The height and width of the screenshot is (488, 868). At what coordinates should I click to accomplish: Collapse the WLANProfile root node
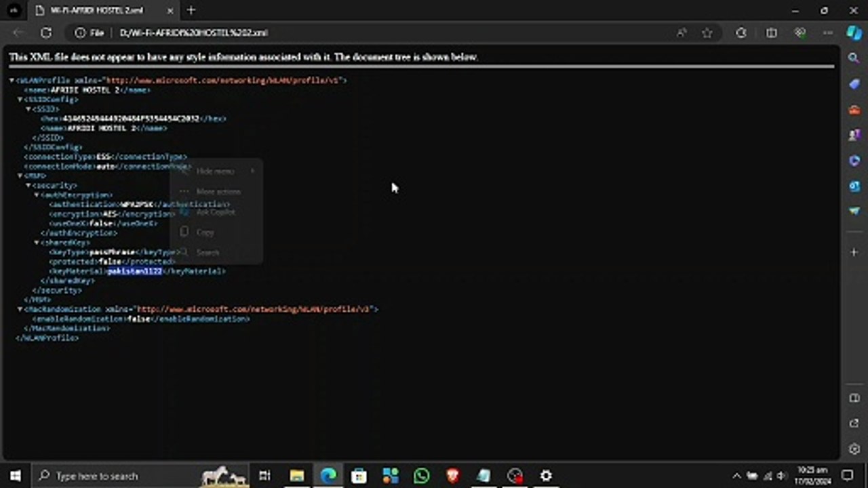click(x=12, y=80)
